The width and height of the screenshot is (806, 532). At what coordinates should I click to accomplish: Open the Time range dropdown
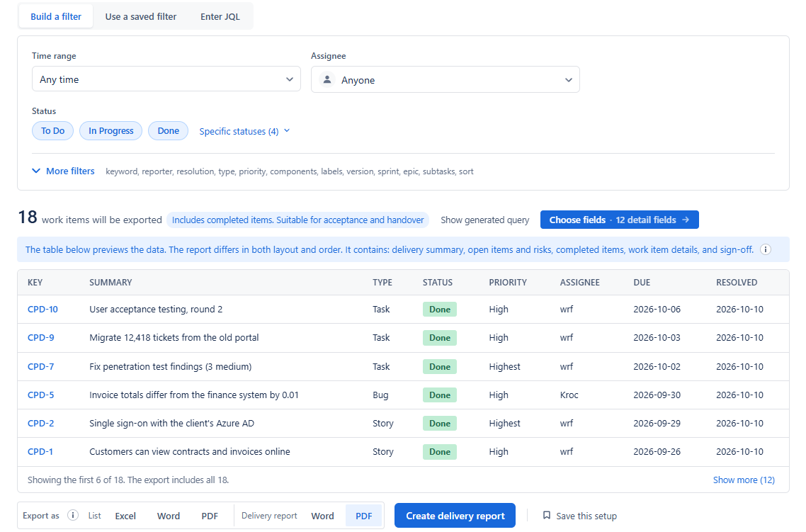click(x=166, y=79)
